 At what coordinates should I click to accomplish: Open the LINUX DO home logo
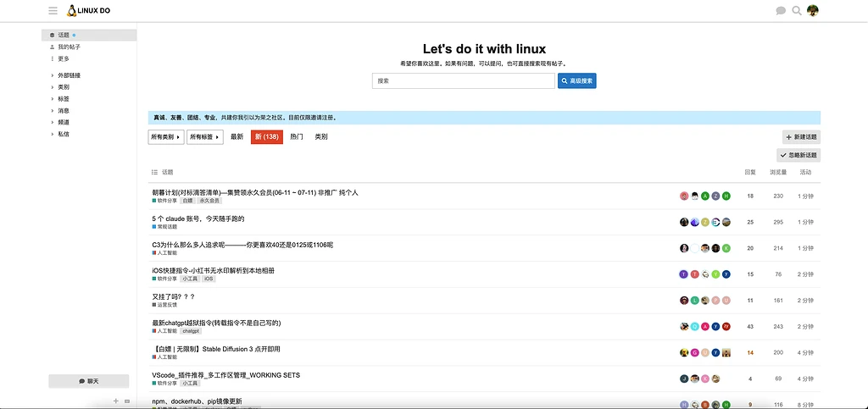tap(88, 10)
